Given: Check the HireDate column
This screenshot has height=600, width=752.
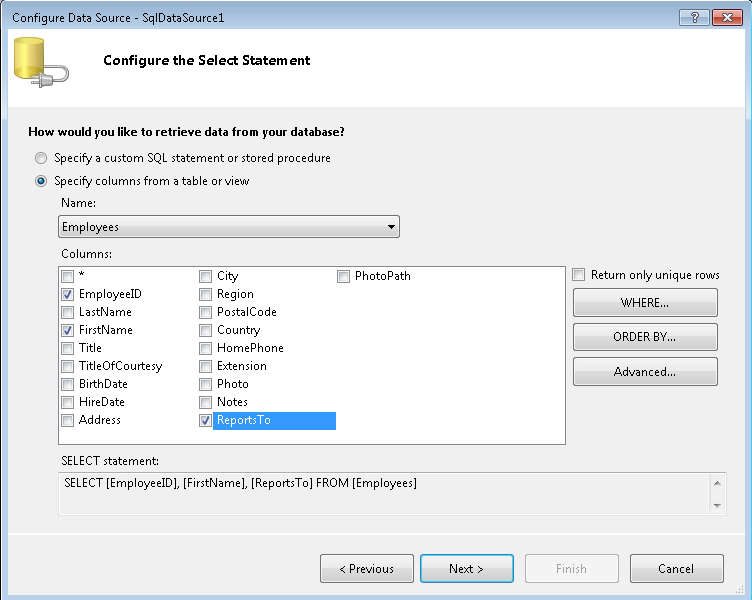Looking at the screenshot, I should (68, 402).
